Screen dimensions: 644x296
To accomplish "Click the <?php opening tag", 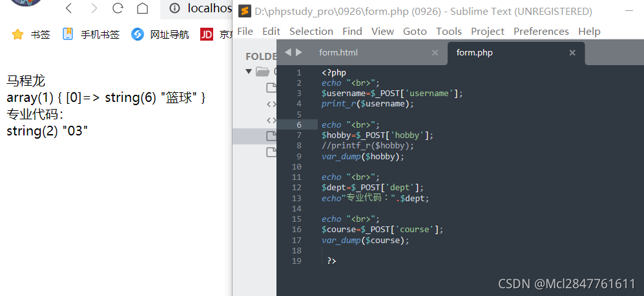I will click(334, 73).
